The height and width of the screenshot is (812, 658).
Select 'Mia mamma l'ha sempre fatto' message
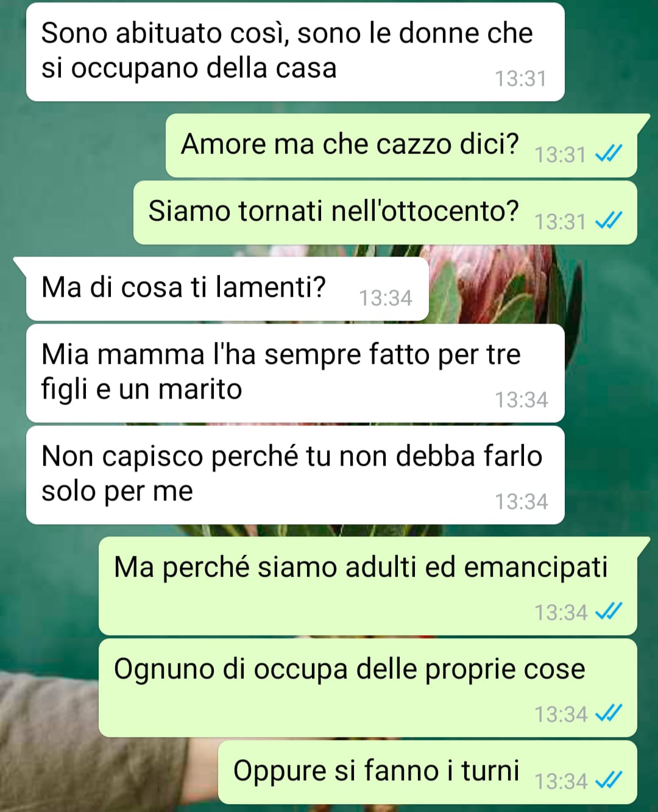coord(295,373)
